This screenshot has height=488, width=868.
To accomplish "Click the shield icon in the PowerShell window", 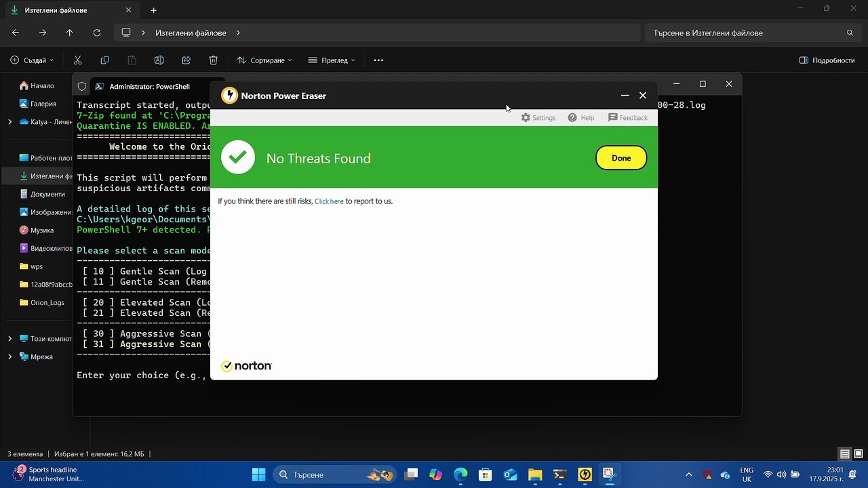I will (x=82, y=87).
